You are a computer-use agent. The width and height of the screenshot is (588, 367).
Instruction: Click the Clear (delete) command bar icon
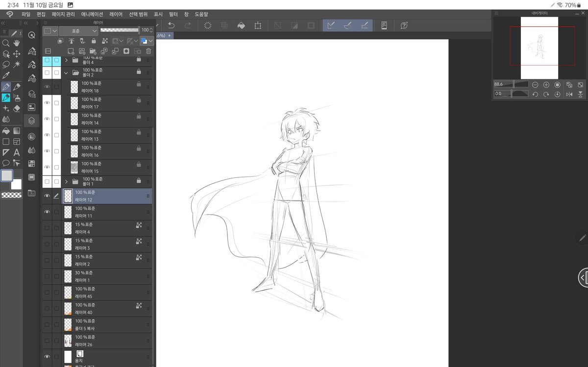coord(207,25)
